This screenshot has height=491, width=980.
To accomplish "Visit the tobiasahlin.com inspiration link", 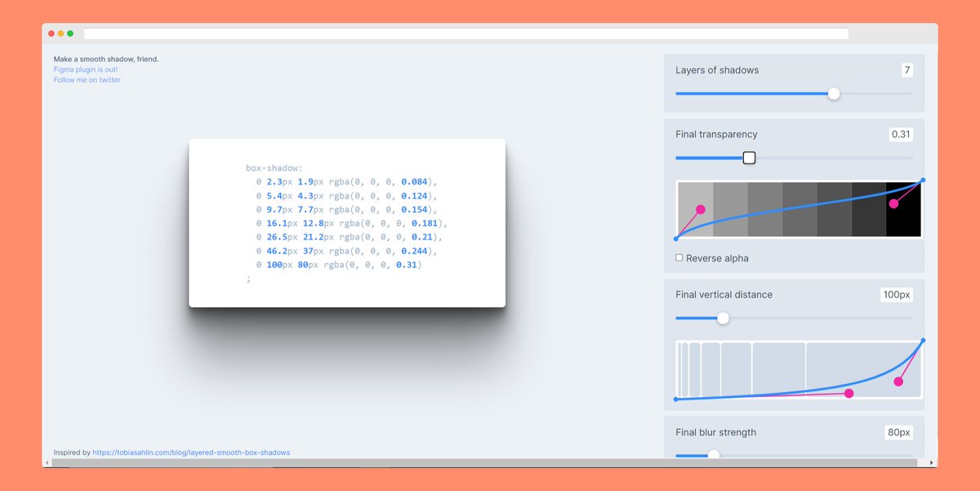I will [x=190, y=452].
